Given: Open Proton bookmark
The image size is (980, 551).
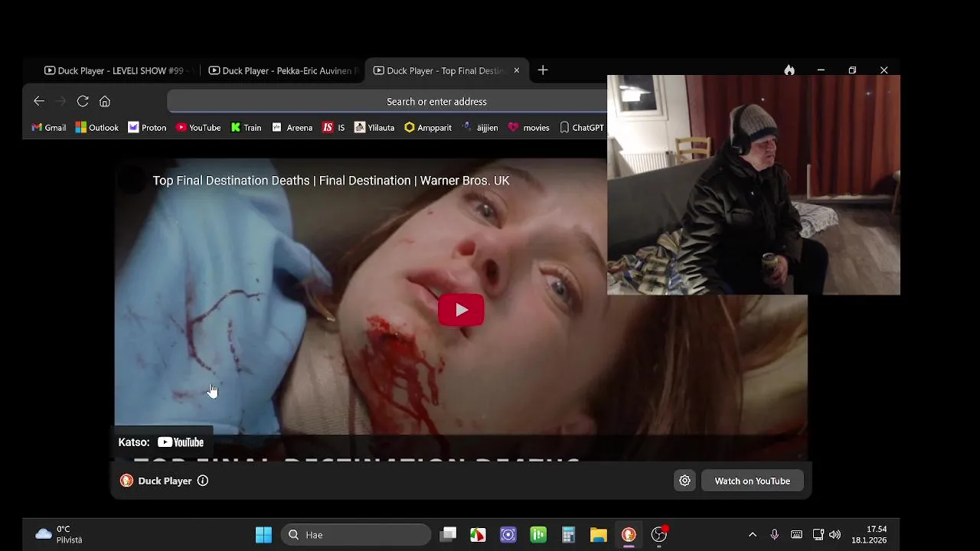Looking at the screenshot, I should [x=147, y=128].
